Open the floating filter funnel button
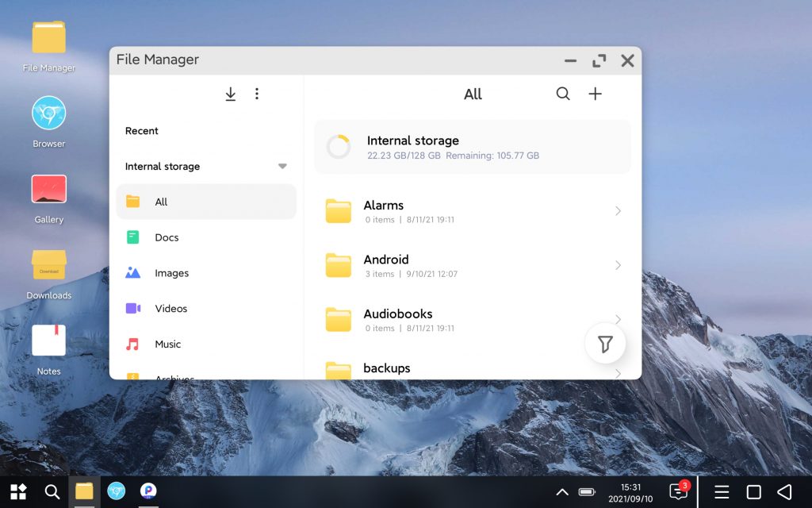Screen dimensions: 812x508 605,344
